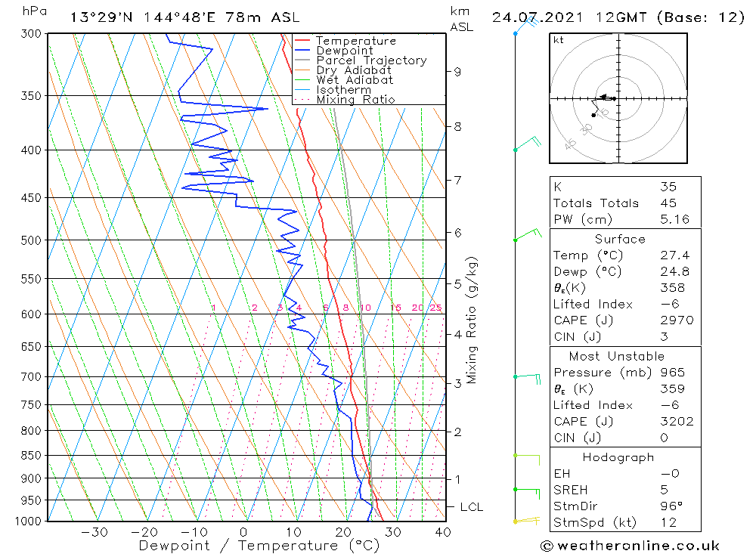Click the weatheronline.co.uk copyright text
The width and height of the screenshot is (756, 554).
tap(631, 546)
